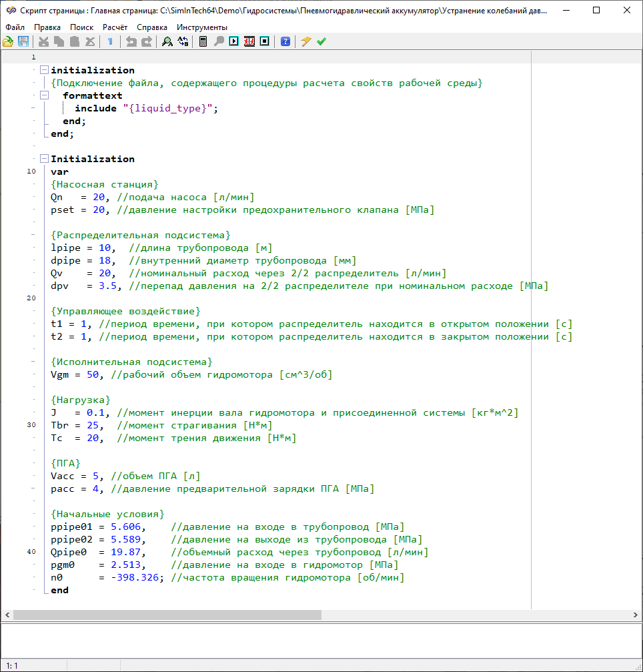This screenshot has width=643, height=672.
Task: Open the find text magnifier icon
Action: click(167, 41)
